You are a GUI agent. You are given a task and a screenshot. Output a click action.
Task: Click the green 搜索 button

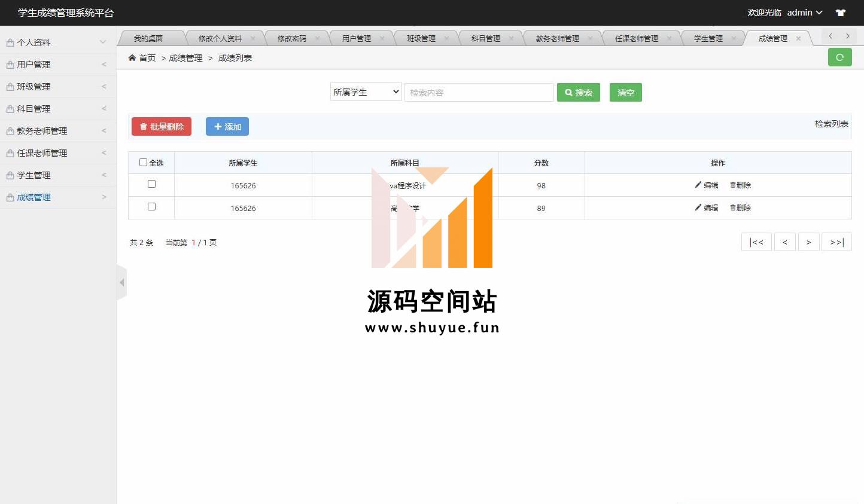tap(579, 93)
